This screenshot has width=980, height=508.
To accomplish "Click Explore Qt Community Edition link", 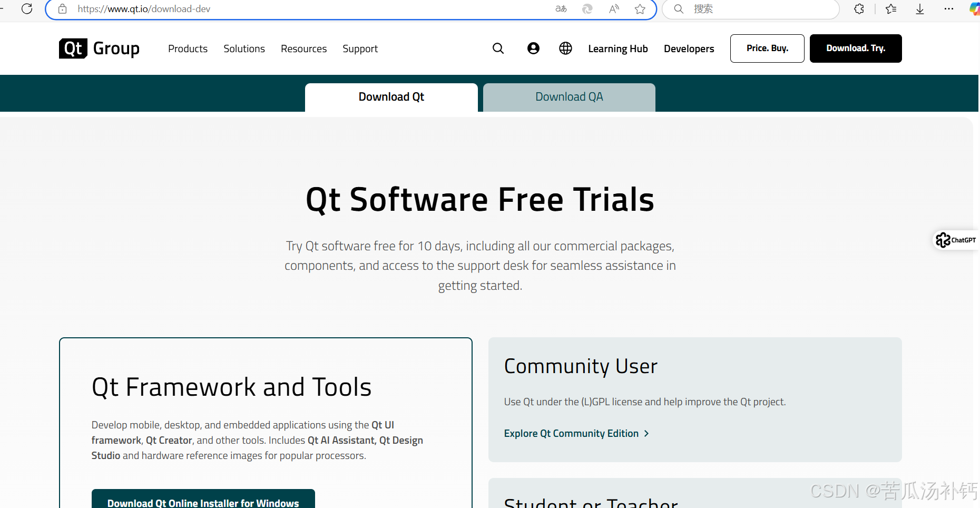I will click(x=571, y=433).
